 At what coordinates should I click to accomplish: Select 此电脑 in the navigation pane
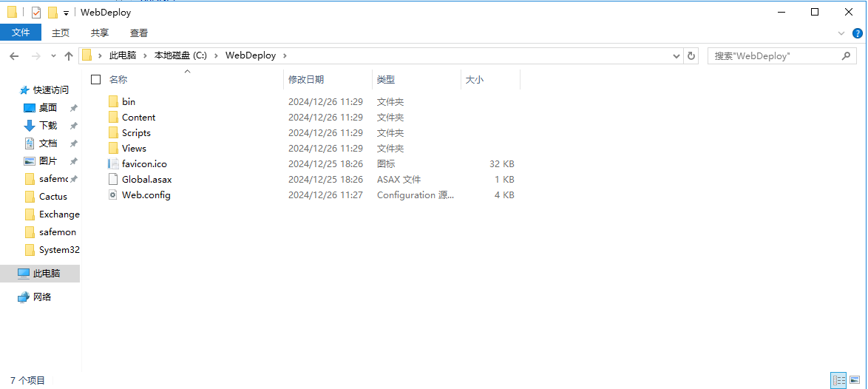(x=46, y=274)
